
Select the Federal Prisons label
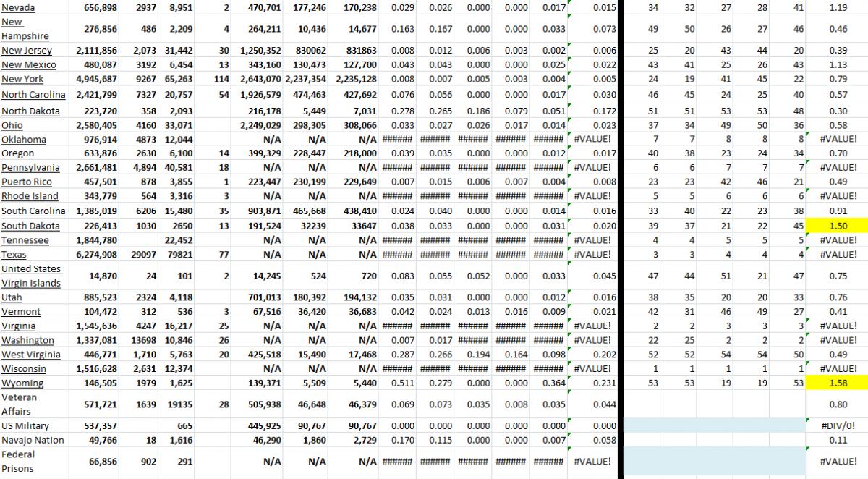point(22,461)
